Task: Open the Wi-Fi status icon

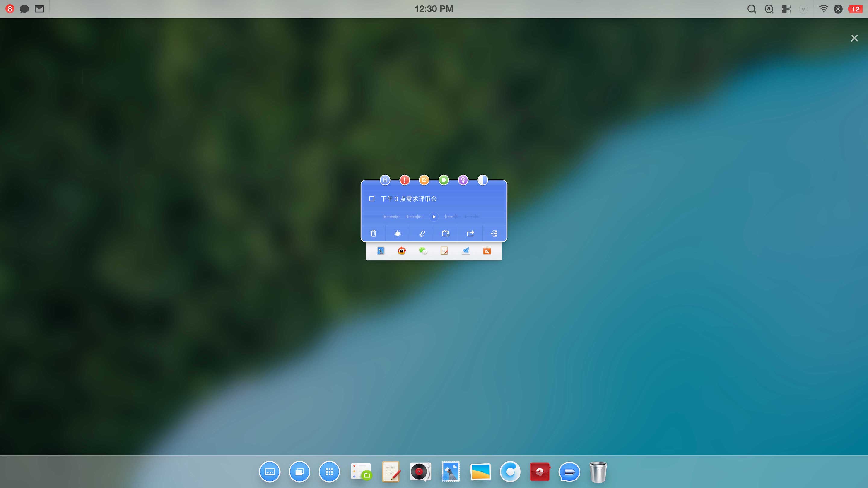Action: 823,9
